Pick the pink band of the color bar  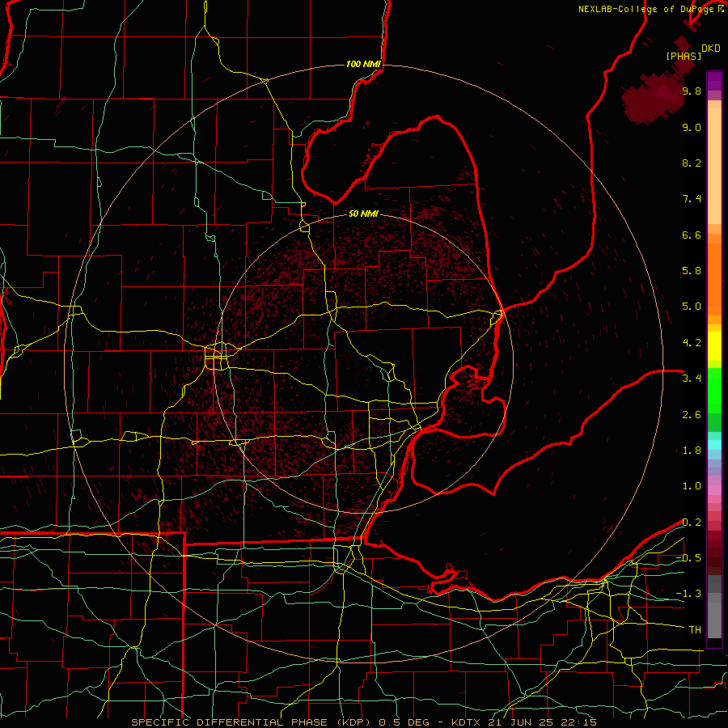tap(714, 490)
